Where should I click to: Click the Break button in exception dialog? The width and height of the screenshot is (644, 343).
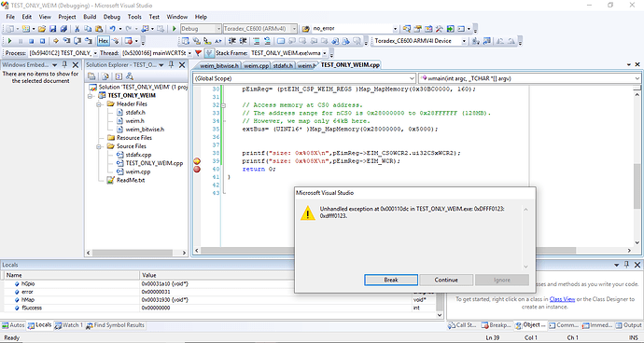(391, 280)
